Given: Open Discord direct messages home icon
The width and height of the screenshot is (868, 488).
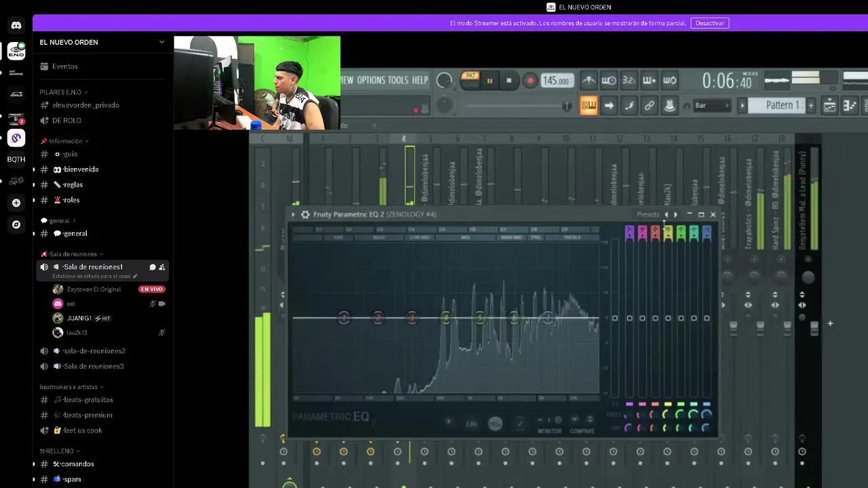Looking at the screenshot, I should tap(16, 25).
